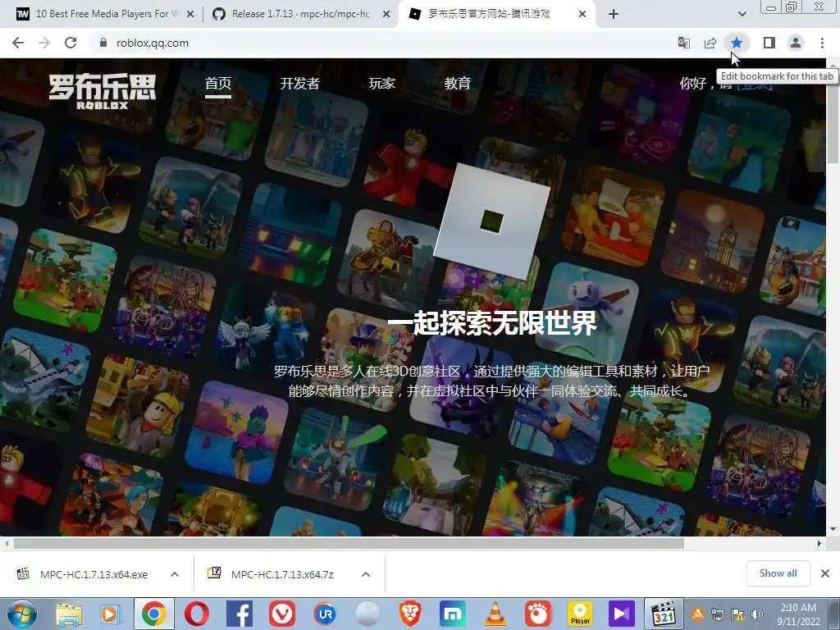Close the 10 Best Free Media Players tab
This screenshot has width=840, height=630.
(190, 15)
